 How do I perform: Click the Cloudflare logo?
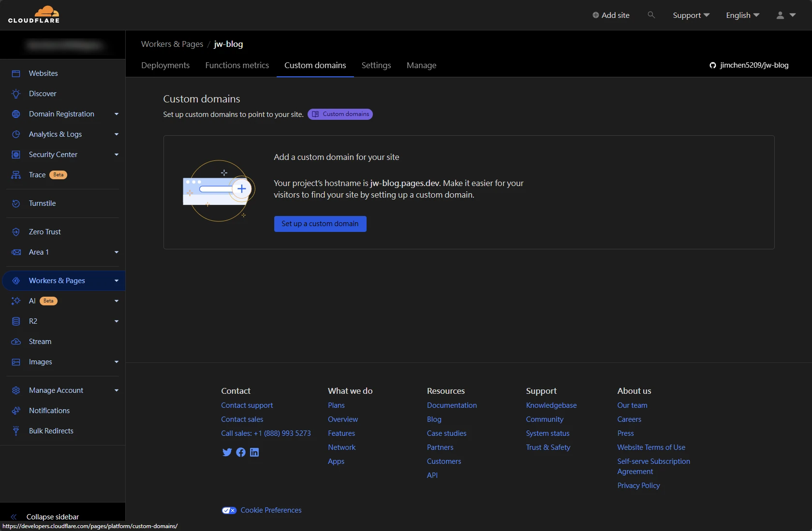point(34,15)
